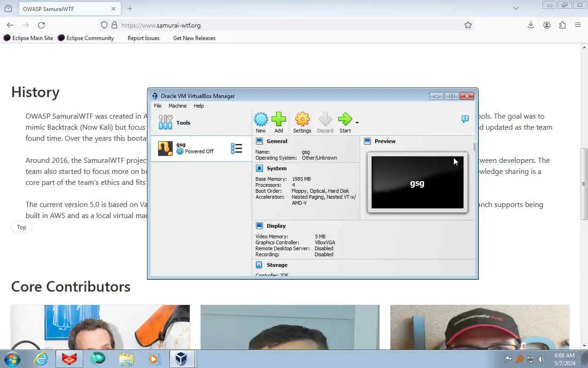Click browser Forward arrow button

tap(26, 25)
